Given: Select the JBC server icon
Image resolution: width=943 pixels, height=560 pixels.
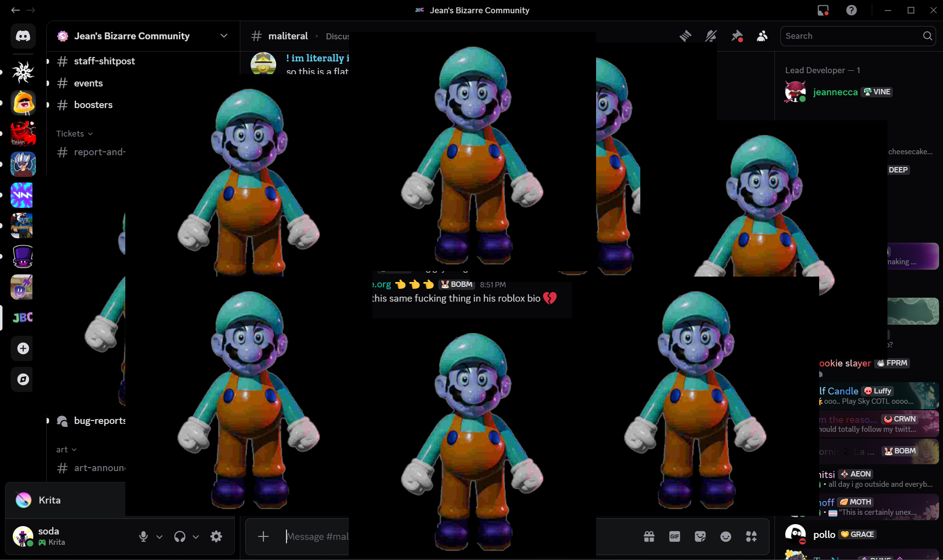Looking at the screenshot, I should tap(23, 317).
